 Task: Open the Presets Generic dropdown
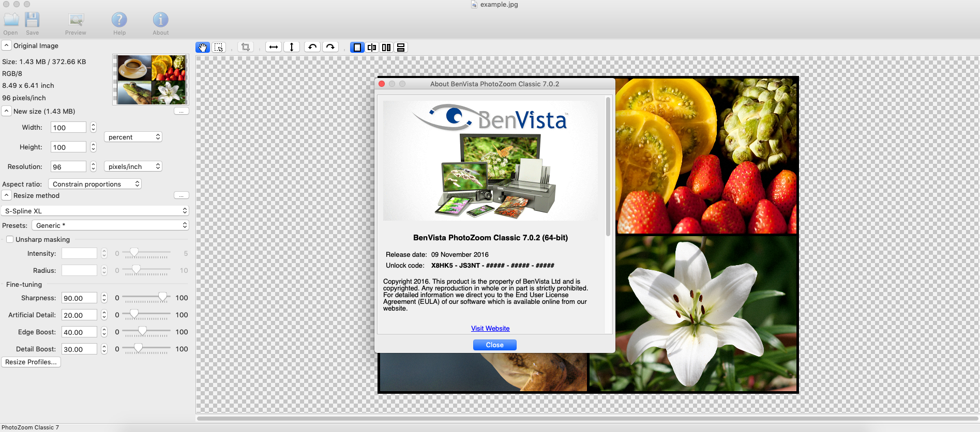[x=110, y=225]
